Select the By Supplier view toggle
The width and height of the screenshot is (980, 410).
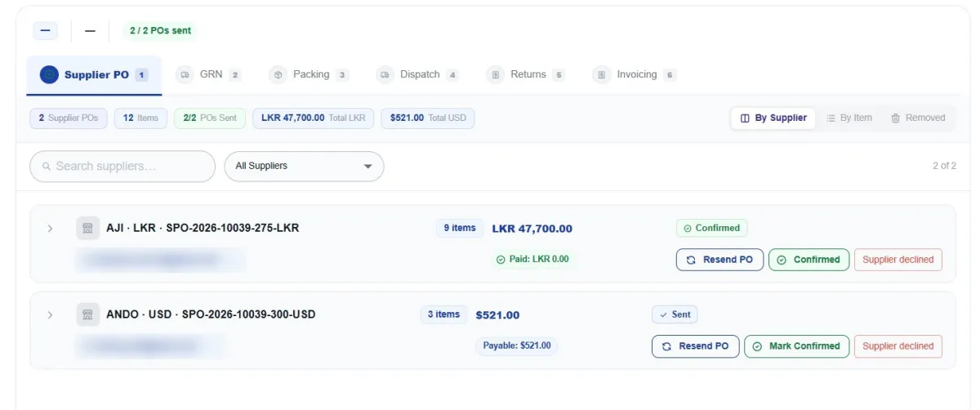pos(773,118)
